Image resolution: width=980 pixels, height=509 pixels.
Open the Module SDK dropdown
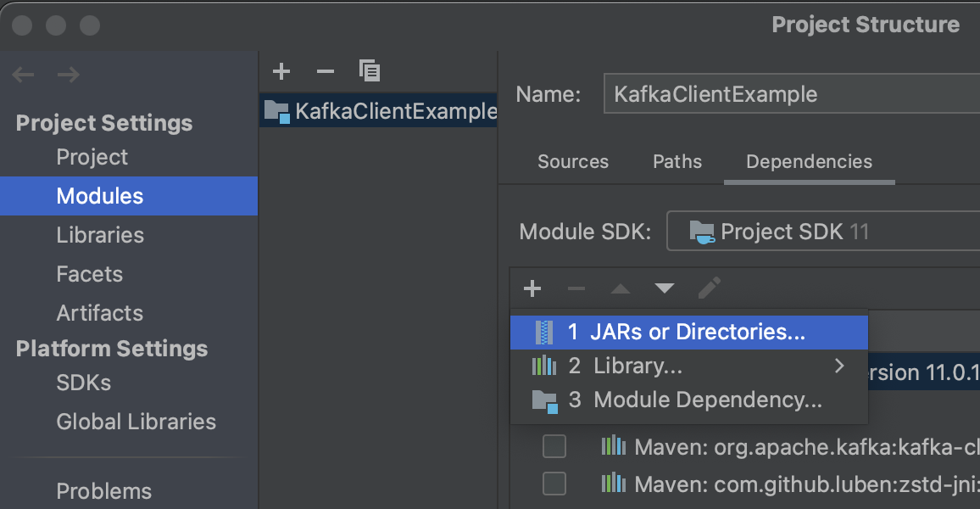[x=823, y=232]
